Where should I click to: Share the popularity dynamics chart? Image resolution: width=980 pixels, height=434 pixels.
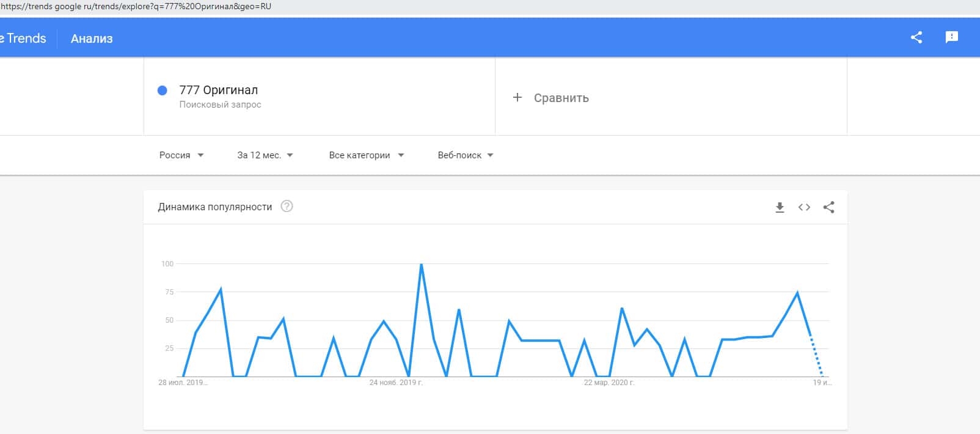[828, 207]
